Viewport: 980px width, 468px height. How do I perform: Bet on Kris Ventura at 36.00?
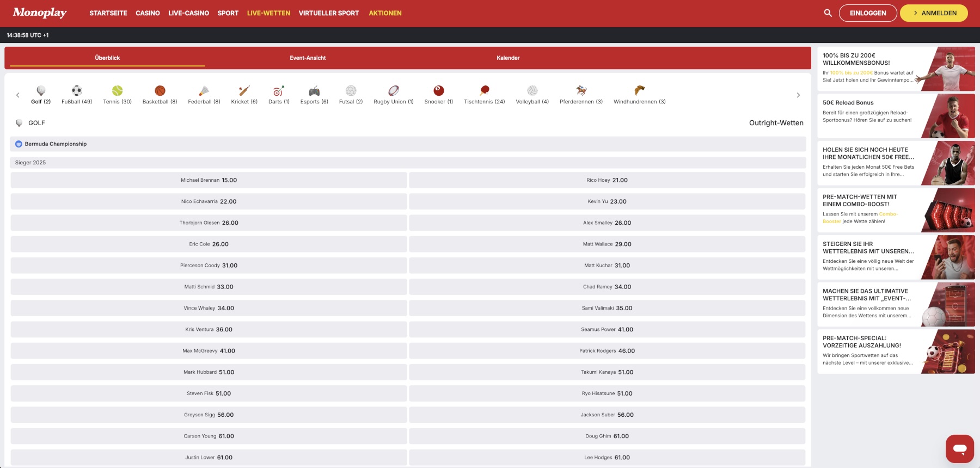(x=209, y=329)
